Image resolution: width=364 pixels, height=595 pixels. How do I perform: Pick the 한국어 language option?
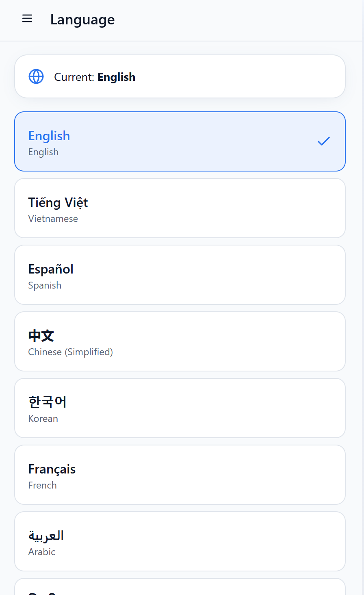(x=180, y=408)
